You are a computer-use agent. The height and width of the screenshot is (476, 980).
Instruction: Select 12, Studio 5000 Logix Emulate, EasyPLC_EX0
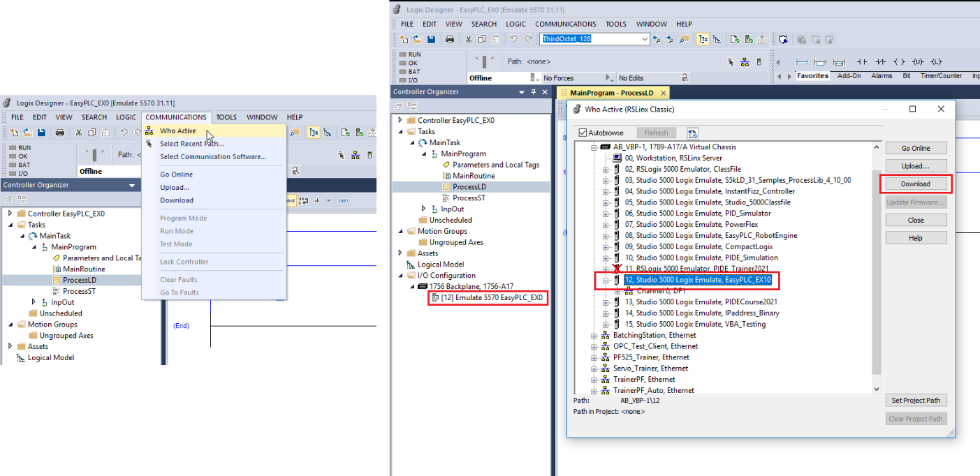click(697, 280)
